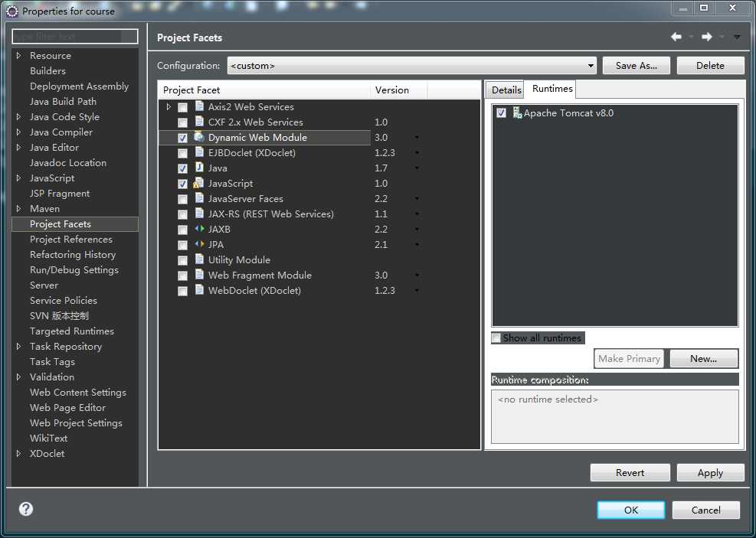Click the locked JavaScript facet icon
Image resolution: width=756 pixels, height=538 pixels.
click(198, 183)
